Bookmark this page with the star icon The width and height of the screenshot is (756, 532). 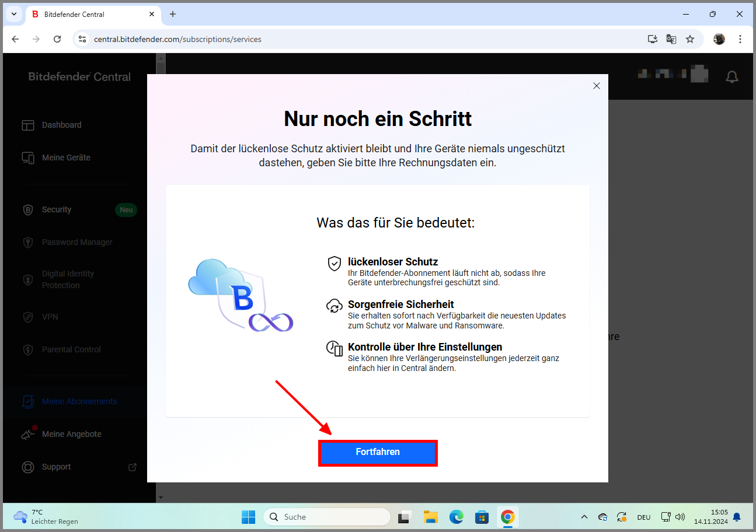pyautogui.click(x=690, y=39)
